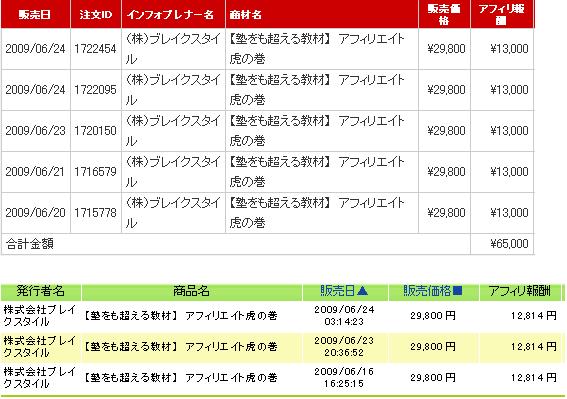This screenshot has width=567, height=399.
Task: Select order ID 1722454
Action: (x=95, y=48)
